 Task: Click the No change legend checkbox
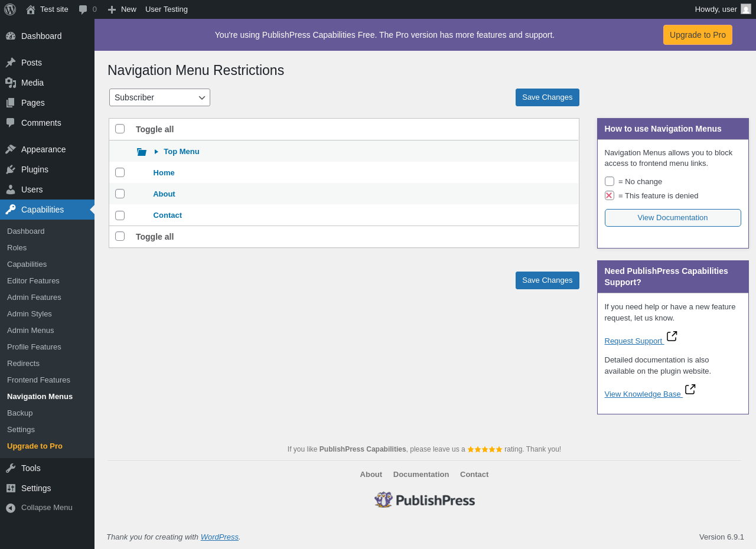click(x=610, y=181)
